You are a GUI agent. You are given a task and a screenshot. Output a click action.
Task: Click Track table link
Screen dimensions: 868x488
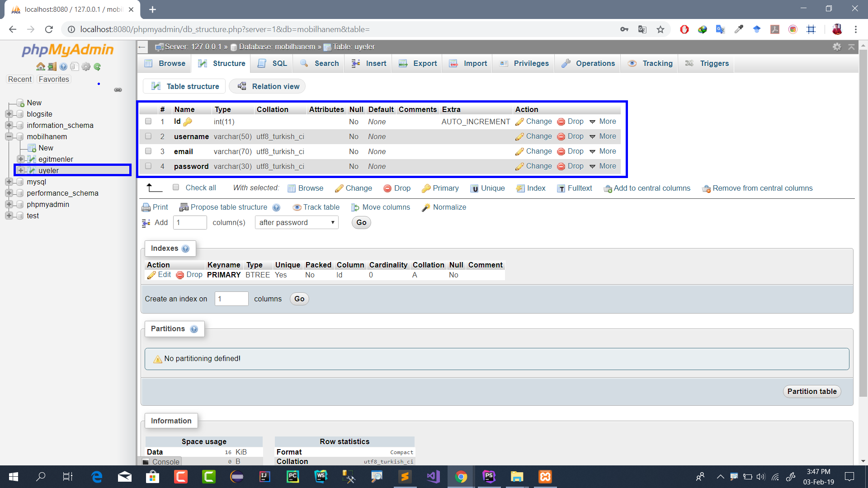(x=316, y=207)
